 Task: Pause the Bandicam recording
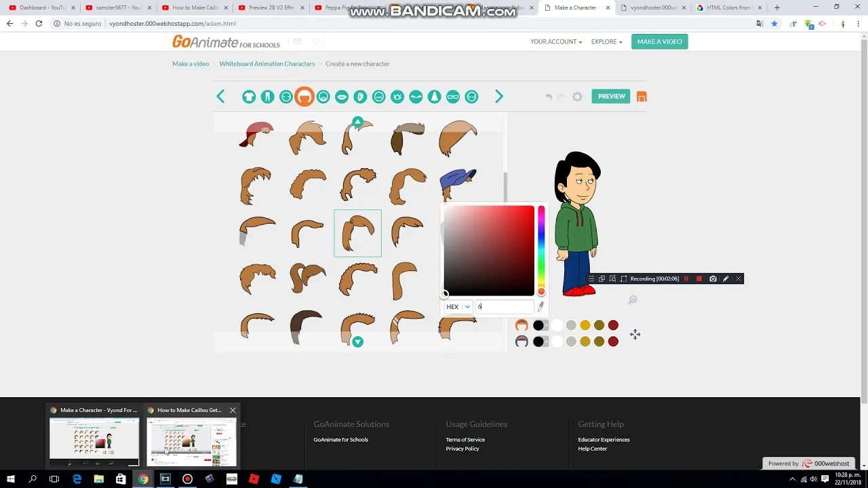point(686,279)
